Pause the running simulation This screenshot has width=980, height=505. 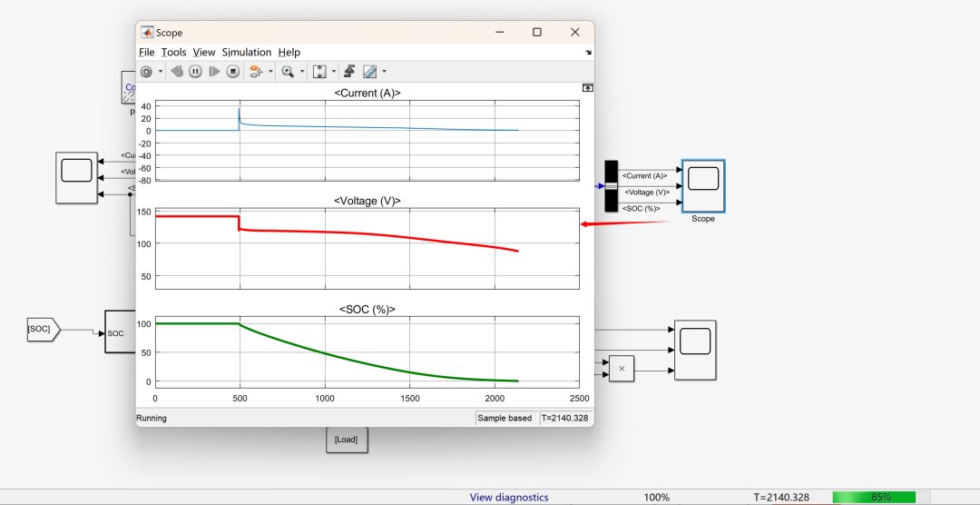coord(195,71)
